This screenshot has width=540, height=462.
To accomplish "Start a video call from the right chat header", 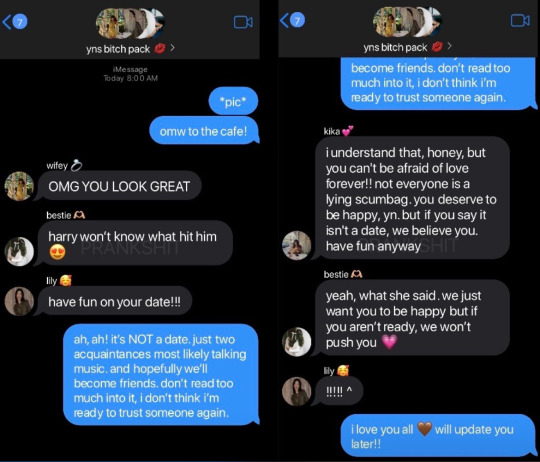I will tap(520, 20).
